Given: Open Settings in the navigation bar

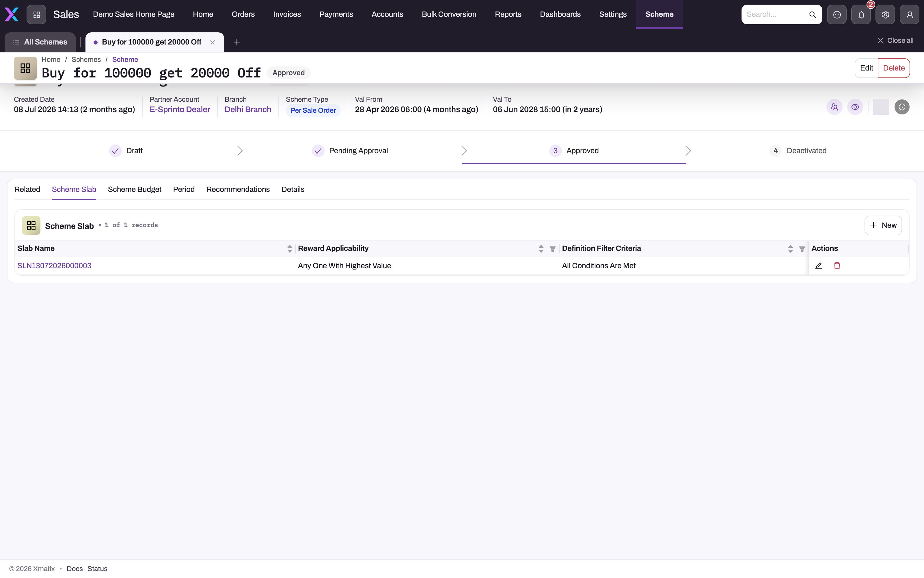Looking at the screenshot, I should coord(613,14).
